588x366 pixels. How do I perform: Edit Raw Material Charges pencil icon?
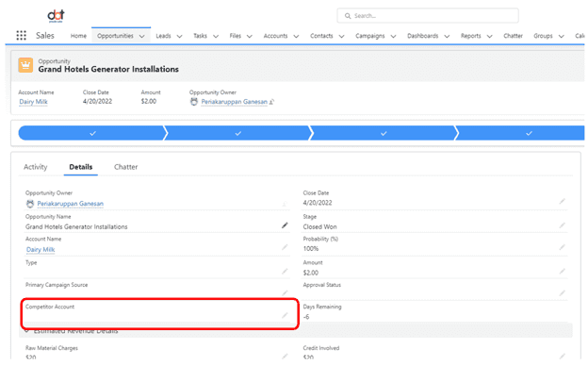[x=285, y=356]
